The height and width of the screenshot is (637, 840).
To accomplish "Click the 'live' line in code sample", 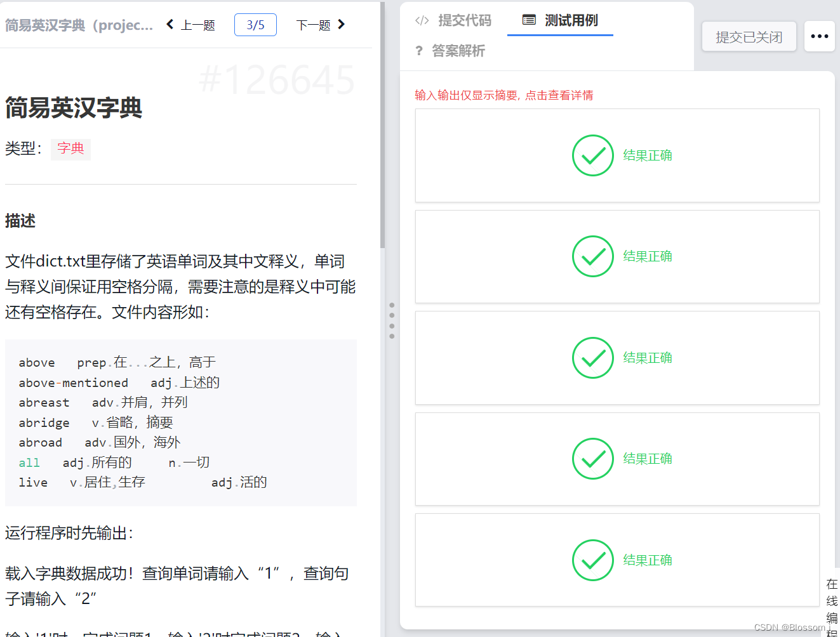I will 143,482.
